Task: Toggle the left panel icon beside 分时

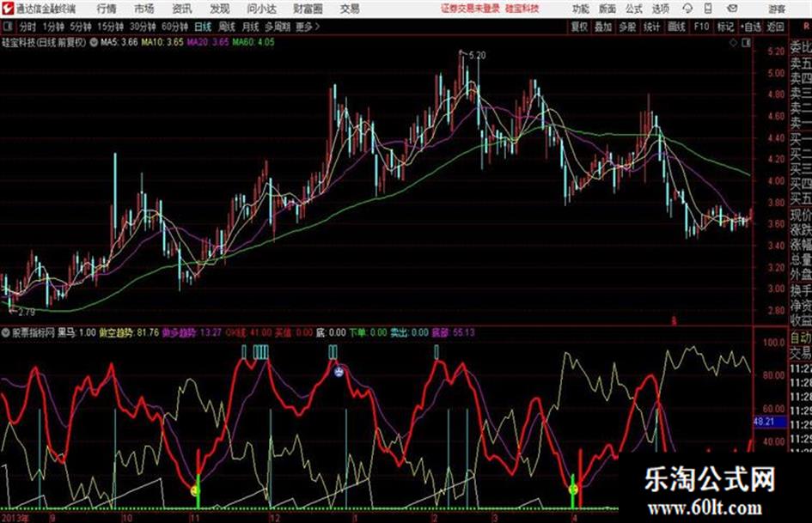Action: [7, 27]
